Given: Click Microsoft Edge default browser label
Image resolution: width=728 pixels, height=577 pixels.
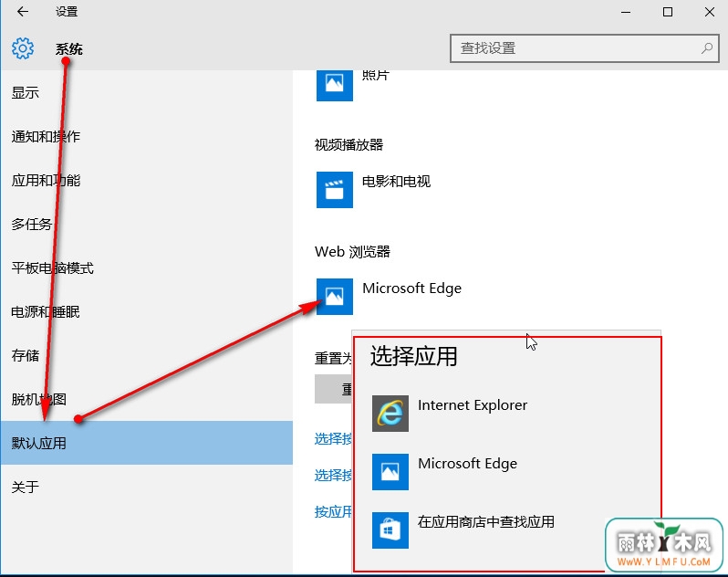Looking at the screenshot, I should pos(411,288).
